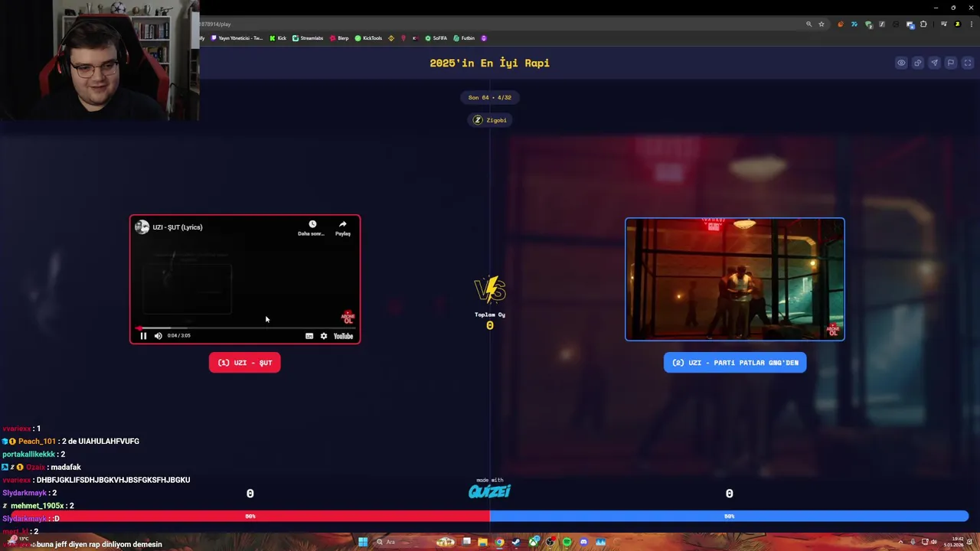Click the blue vote percentage bar

point(729,517)
